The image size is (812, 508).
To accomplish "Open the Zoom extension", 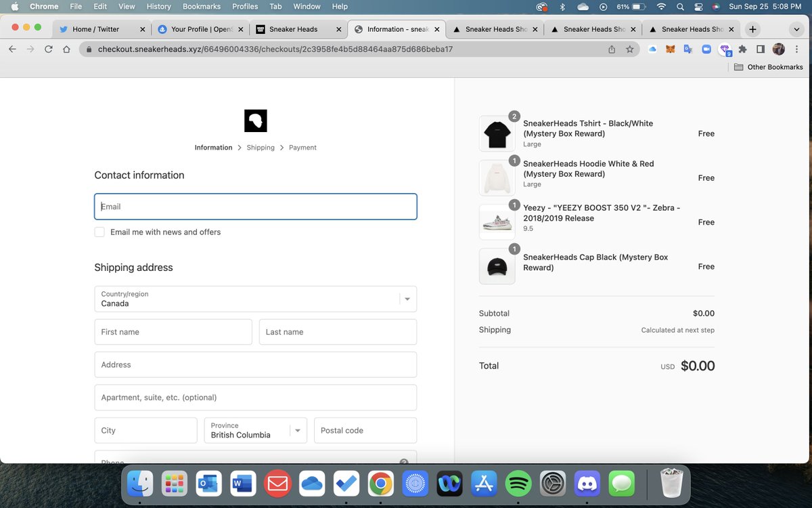I will 706,49.
